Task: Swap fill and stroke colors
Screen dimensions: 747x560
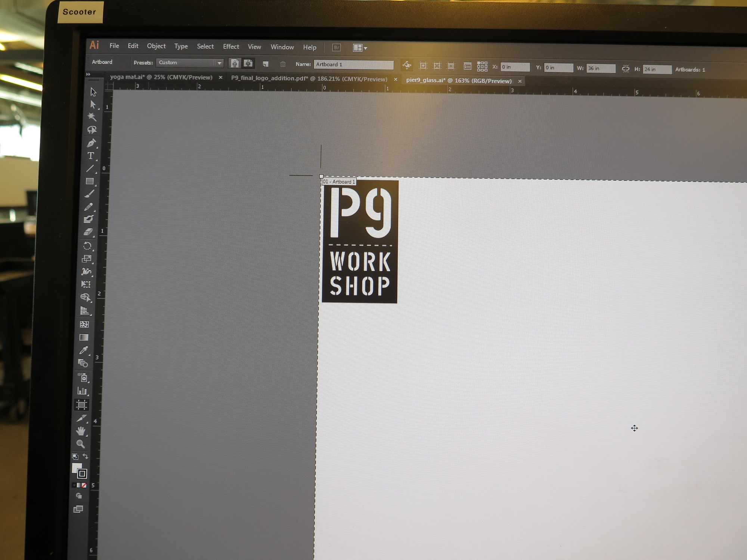Action: click(86, 456)
